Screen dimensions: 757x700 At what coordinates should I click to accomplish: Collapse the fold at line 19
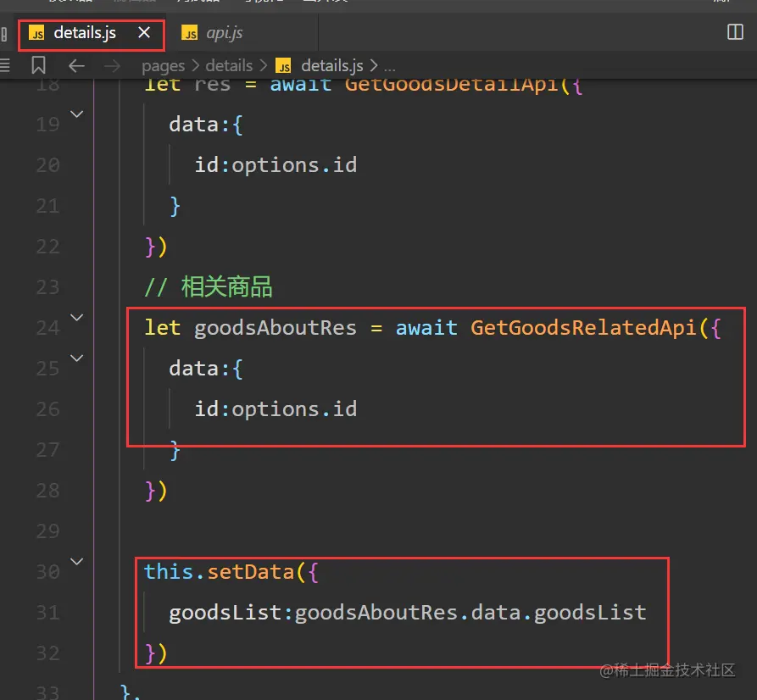[x=77, y=114]
